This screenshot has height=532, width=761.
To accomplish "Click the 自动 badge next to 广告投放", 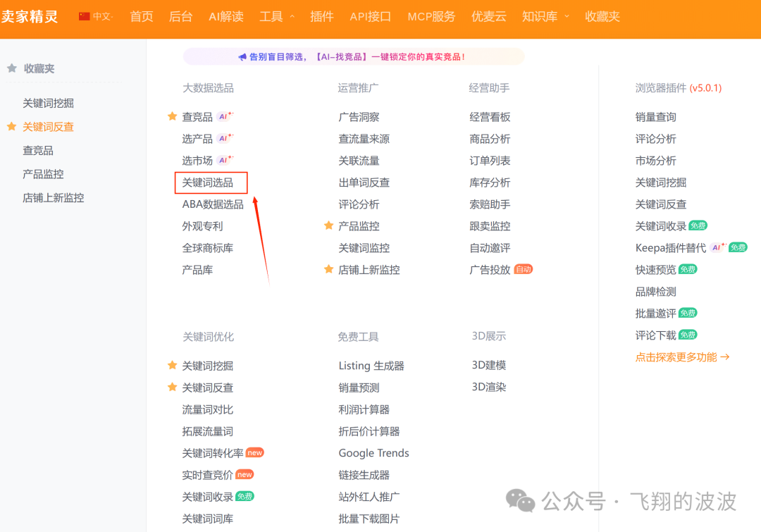I will coord(522,269).
